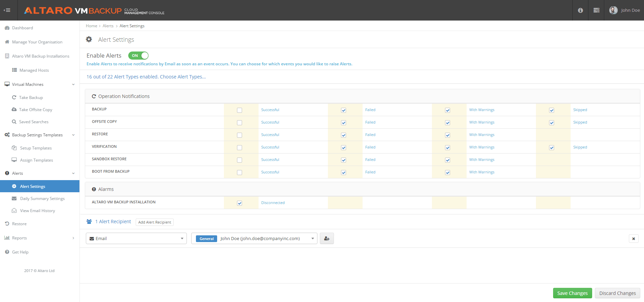Click Altaro VM Backup Installations building icon
This screenshot has height=302, width=644.
point(7,56)
